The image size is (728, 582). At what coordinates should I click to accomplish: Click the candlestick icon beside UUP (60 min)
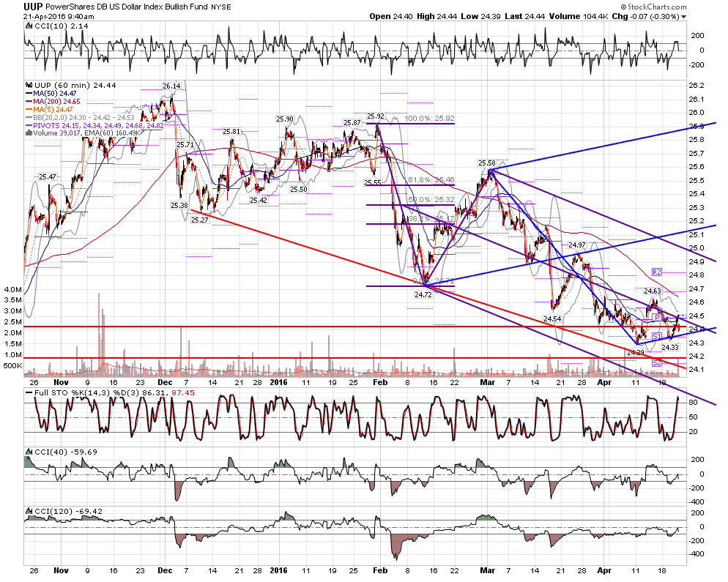coord(29,86)
